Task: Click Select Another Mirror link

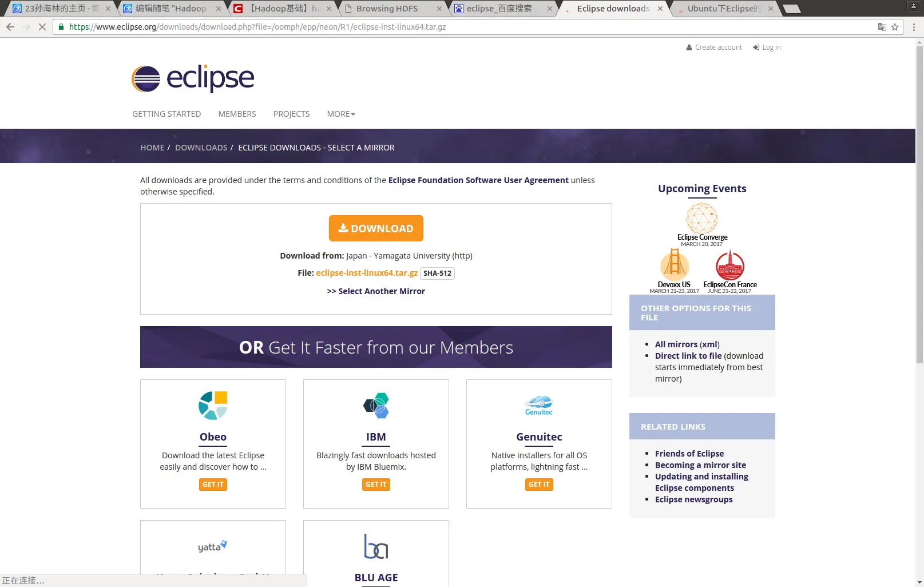Action: (376, 291)
